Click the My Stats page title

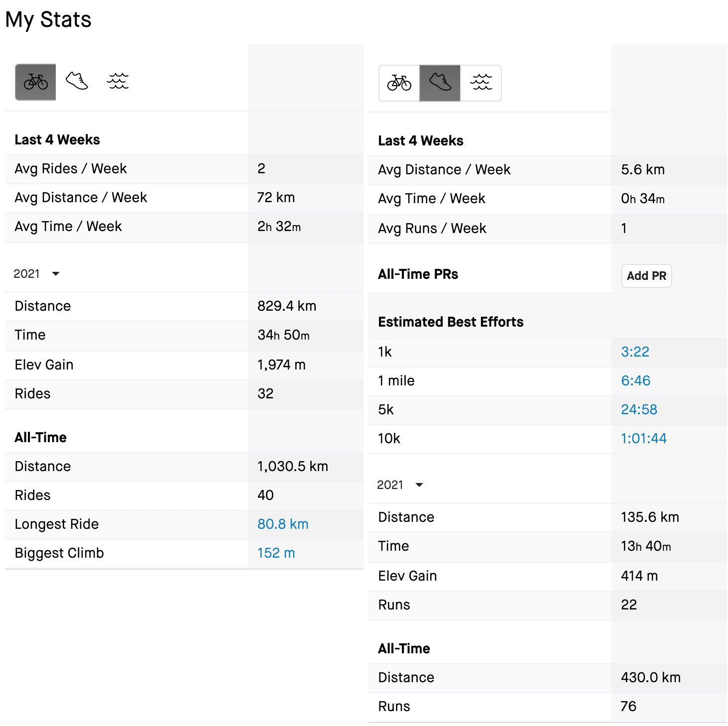(48, 20)
